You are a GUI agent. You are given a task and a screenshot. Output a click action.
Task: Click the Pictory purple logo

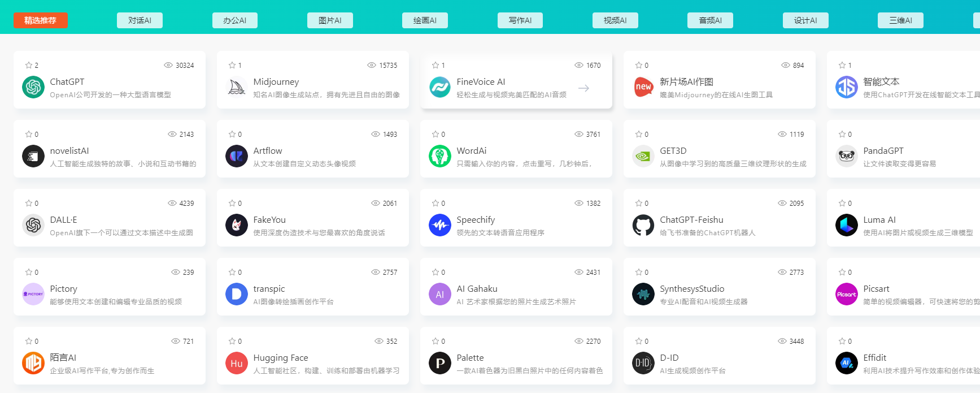(x=33, y=294)
